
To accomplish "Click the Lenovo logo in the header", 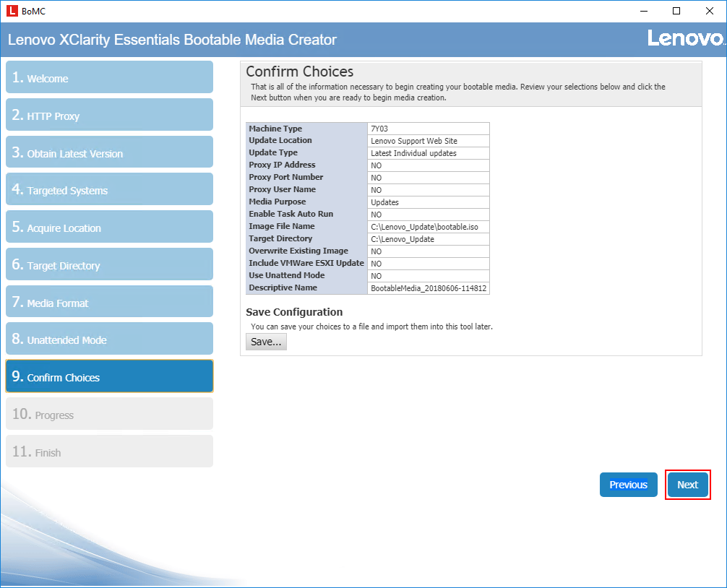I will [686, 38].
